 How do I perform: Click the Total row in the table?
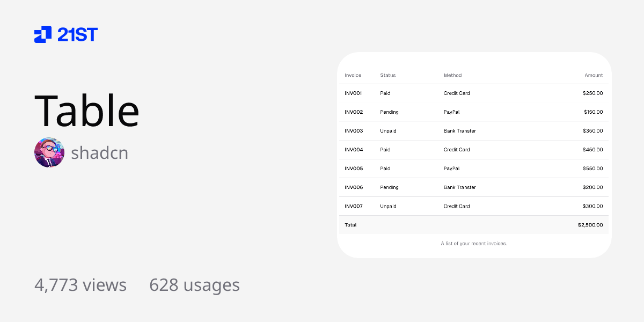click(350, 225)
